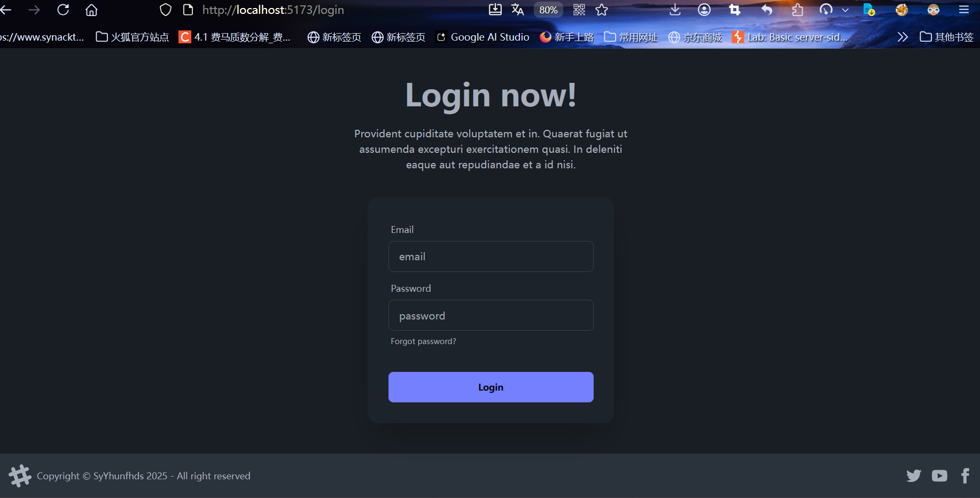Open the hamburger application menu
The height and width of the screenshot is (498, 980).
click(x=964, y=10)
